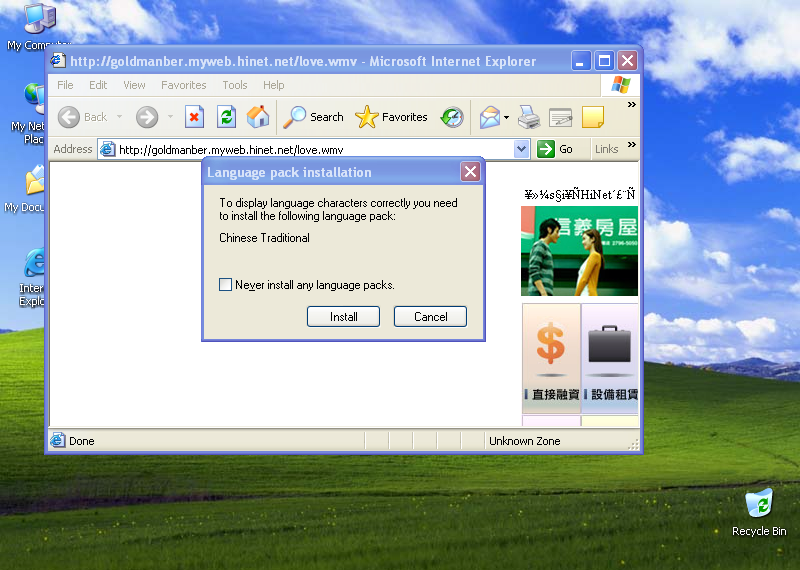Click the Cancel button in dialog
Screen dimensions: 800x570
point(430,316)
